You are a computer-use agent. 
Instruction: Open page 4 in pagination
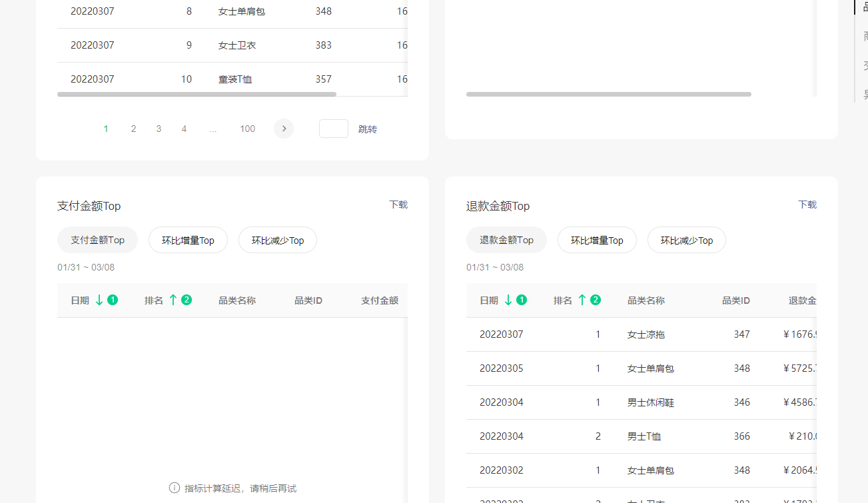[184, 129]
